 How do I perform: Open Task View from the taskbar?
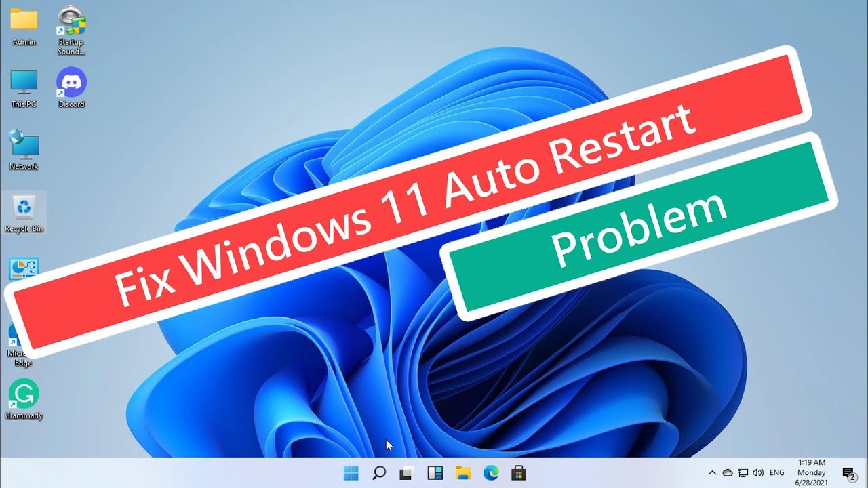[407, 473]
